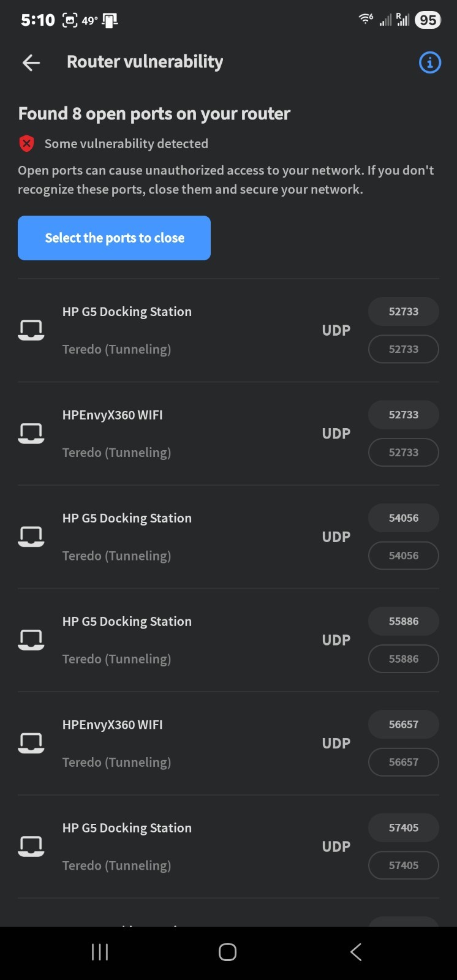Tap the laptop icon for port 54056
The width and height of the screenshot is (457, 980).
point(31,537)
